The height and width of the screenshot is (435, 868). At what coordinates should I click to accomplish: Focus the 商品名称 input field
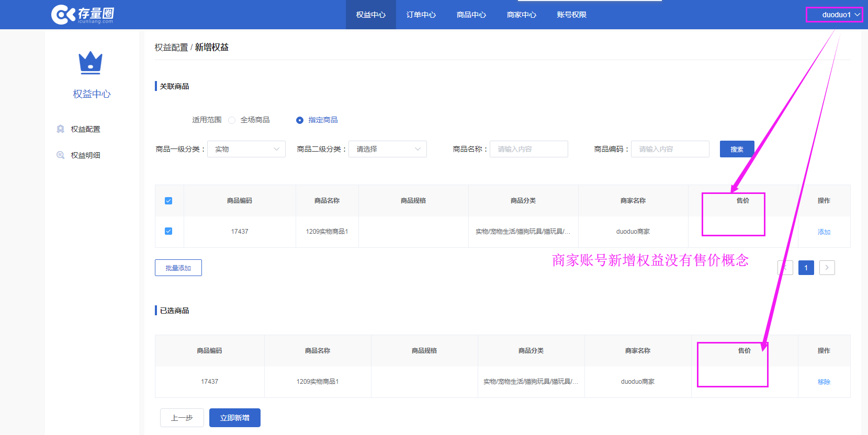click(529, 149)
